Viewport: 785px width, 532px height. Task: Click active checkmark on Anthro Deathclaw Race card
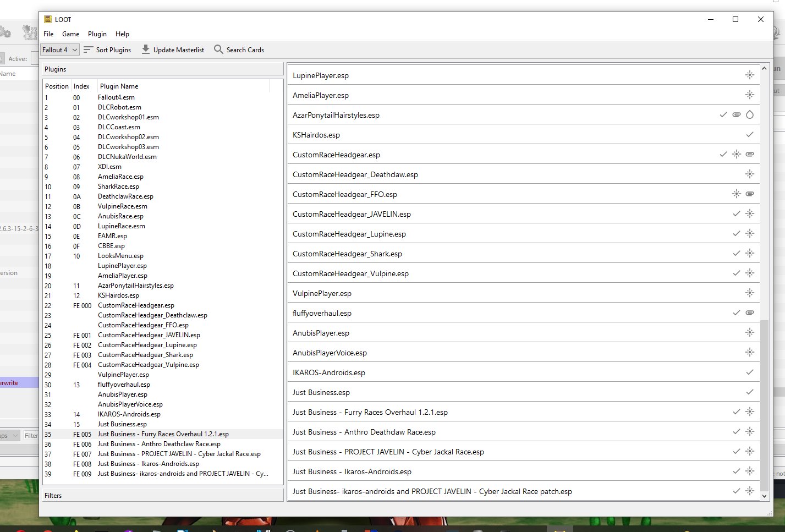point(736,431)
